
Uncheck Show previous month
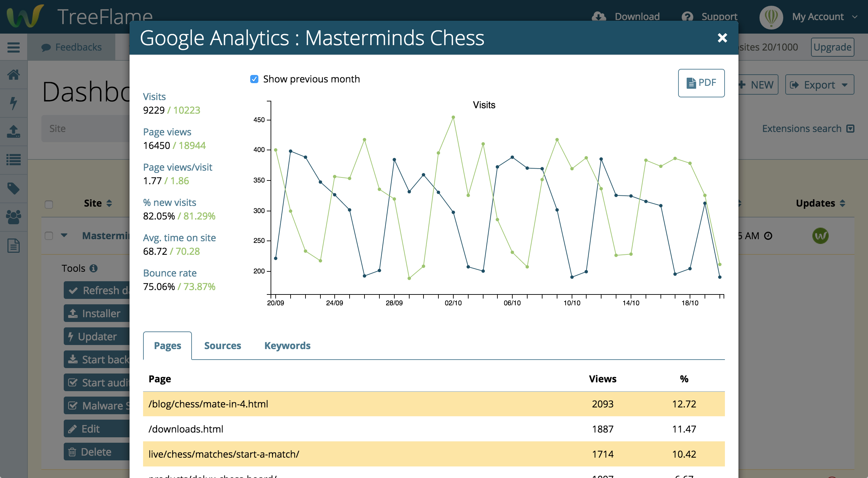point(254,79)
